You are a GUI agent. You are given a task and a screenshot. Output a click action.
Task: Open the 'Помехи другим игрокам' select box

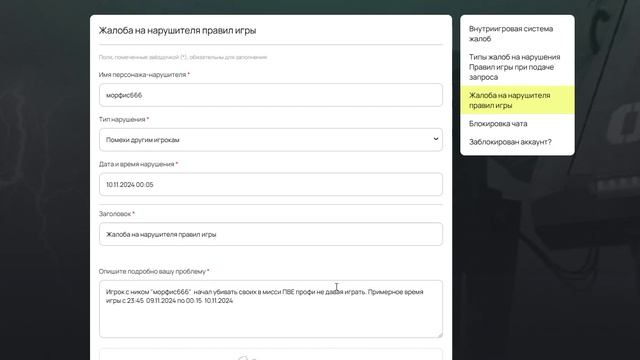coord(271,140)
